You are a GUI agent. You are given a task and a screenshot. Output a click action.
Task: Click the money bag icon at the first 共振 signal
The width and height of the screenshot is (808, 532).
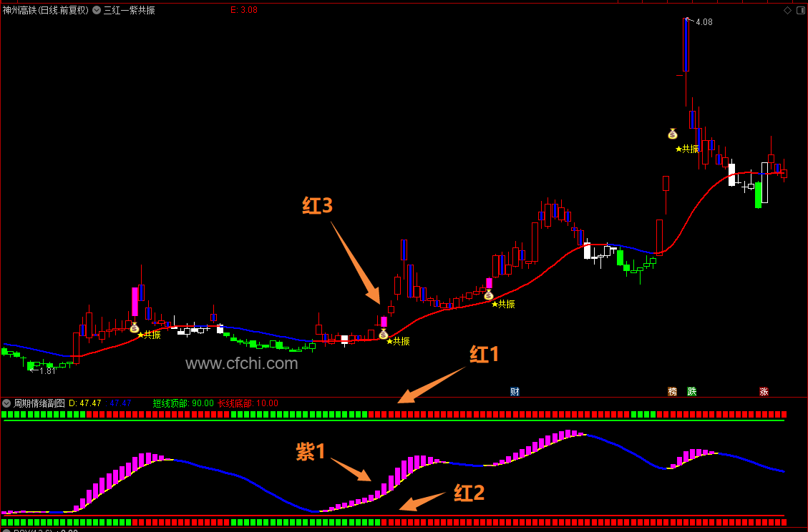[135, 327]
